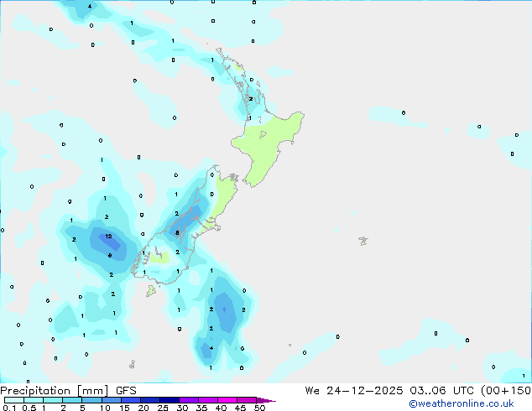Click the '45' legend scale label
532x411 pixels.
(x=240, y=408)
